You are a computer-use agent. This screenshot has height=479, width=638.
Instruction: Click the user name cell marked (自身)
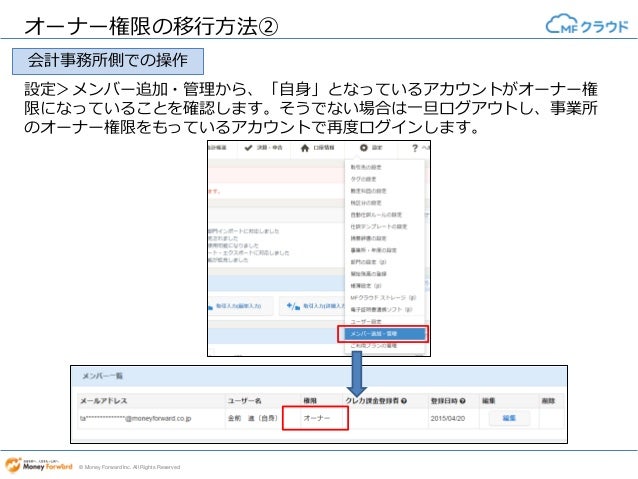click(x=252, y=418)
